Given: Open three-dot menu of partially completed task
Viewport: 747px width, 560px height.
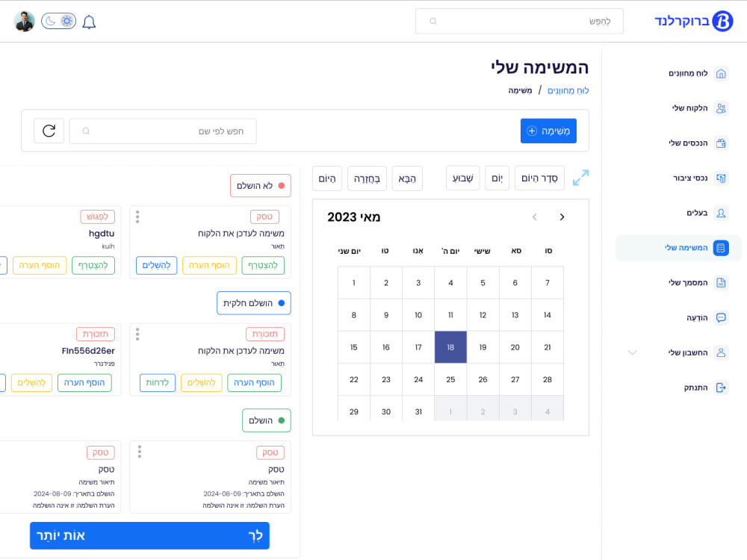Looking at the screenshot, I should click(137, 335).
